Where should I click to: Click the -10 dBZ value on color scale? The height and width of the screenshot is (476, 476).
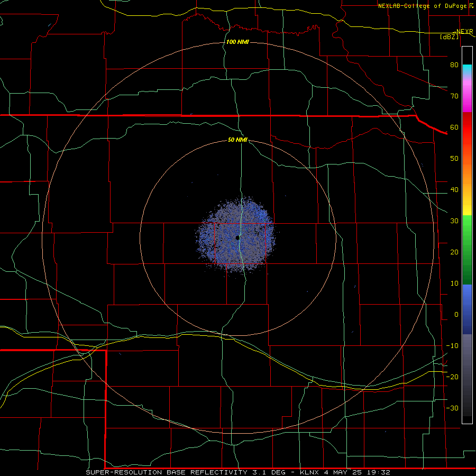[452, 346]
